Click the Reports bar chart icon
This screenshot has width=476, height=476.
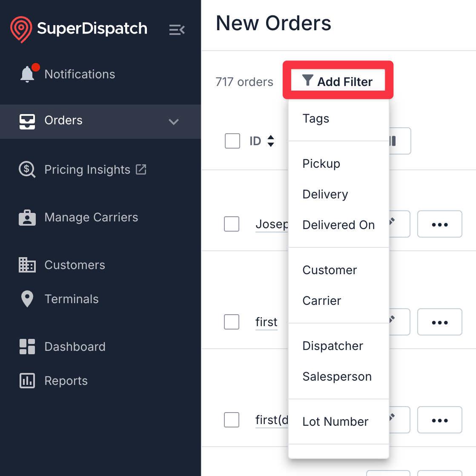tap(27, 381)
